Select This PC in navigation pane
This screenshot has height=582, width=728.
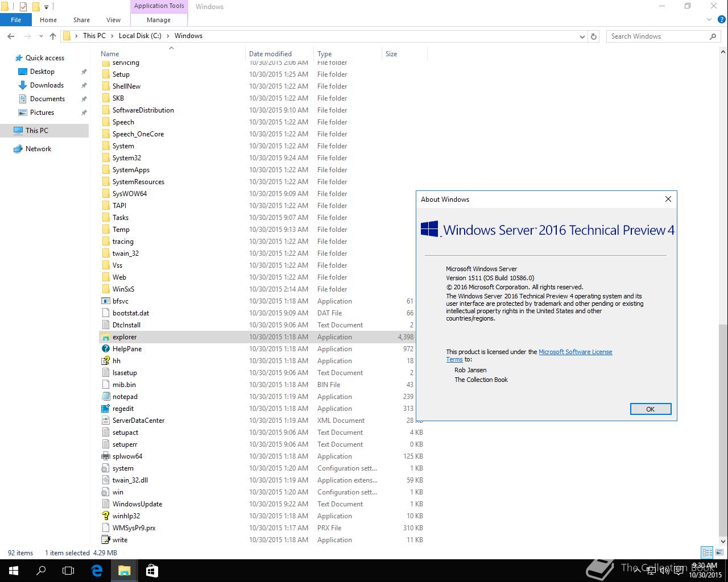coord(36,131)
